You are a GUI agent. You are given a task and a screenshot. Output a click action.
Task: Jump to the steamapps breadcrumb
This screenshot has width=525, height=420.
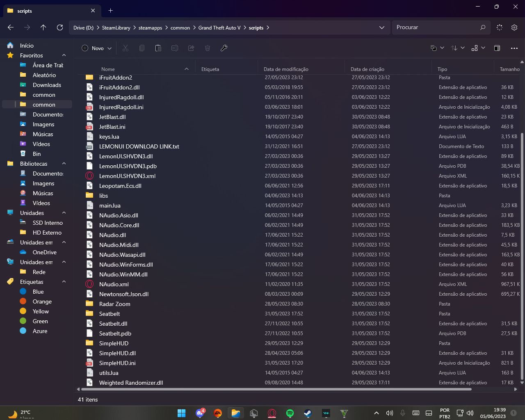point(150,28)
